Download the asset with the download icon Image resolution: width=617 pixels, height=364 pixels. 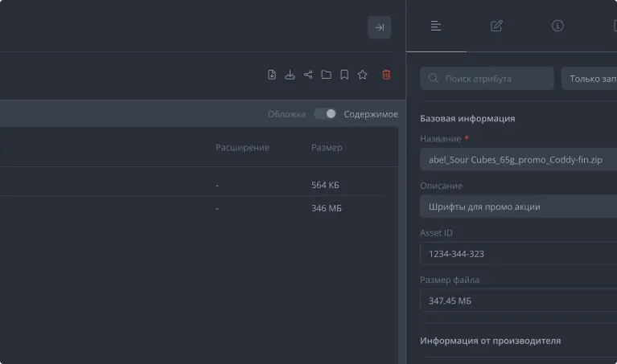[x=290, y=75]
